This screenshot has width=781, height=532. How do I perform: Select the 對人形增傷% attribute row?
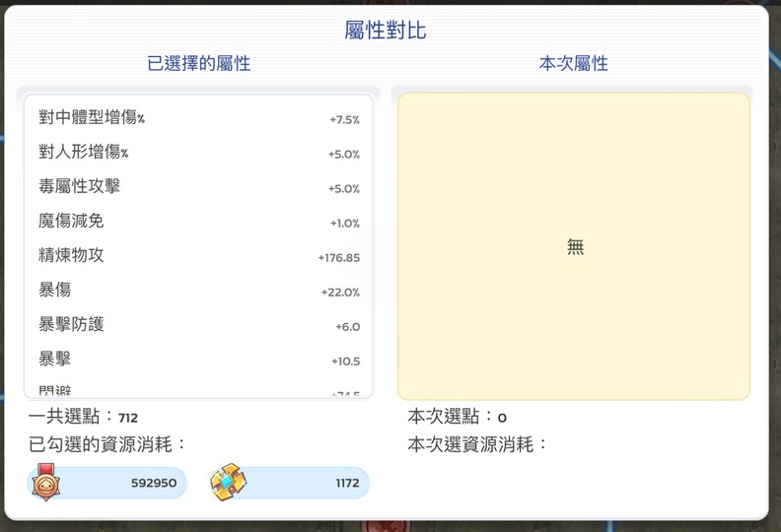click(x=199, y=153)
